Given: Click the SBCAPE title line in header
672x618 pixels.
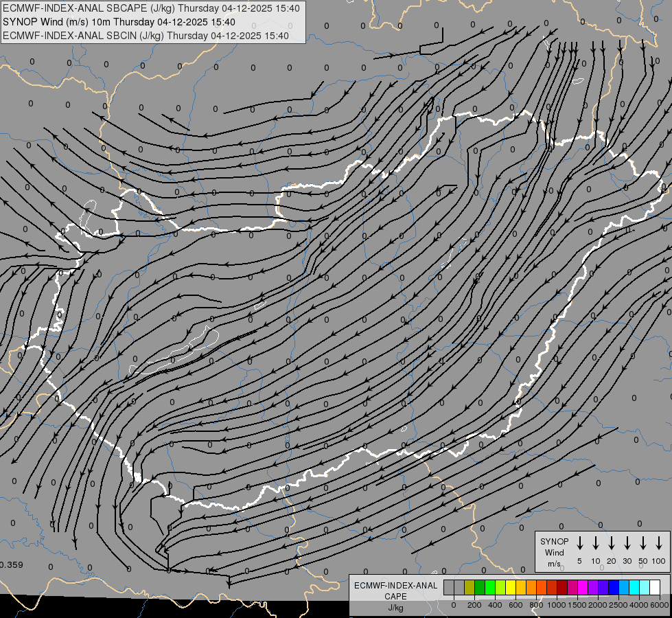Looking at the screenshot, I should pos(151,8).
